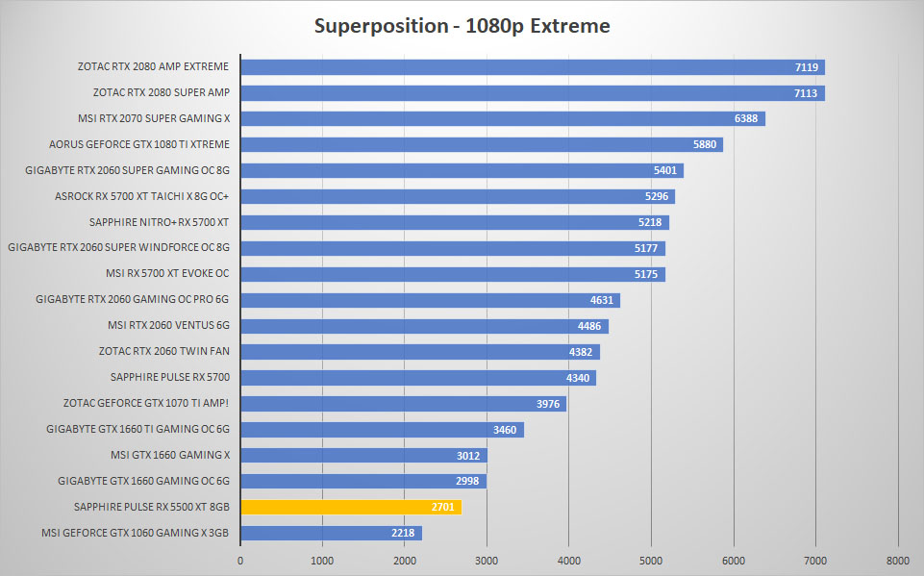Select the x-axis tick label 8000
Viewport: 924px width, 576px height.
[x=897, y=561]
